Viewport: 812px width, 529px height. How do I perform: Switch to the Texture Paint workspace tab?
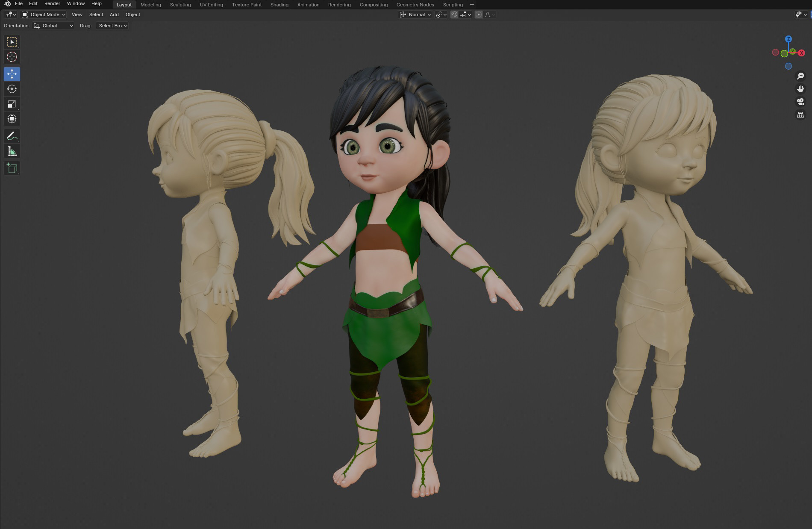click(x=247, y=5)
